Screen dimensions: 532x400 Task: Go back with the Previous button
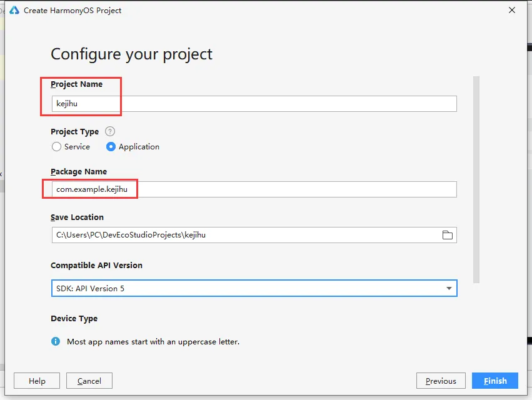[441, 381]
